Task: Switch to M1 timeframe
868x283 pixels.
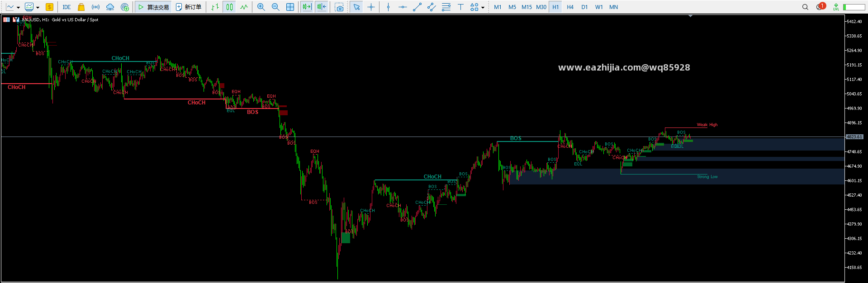Action: click(498, 7)
